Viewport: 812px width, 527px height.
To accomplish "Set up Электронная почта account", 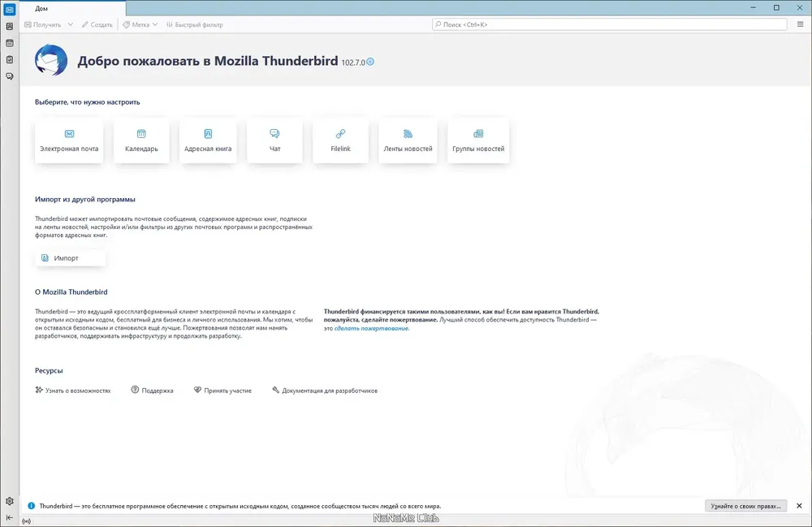I will (69, 140).
